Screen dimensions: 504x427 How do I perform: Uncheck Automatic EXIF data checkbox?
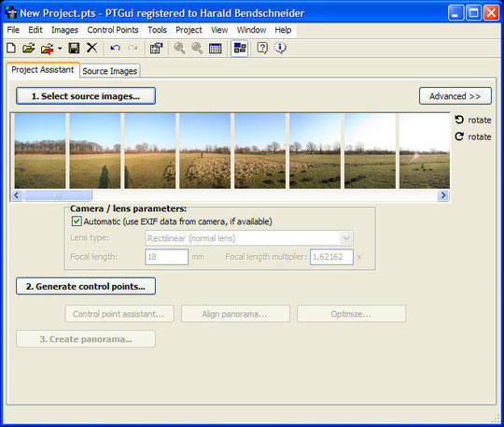pos(77,221)
